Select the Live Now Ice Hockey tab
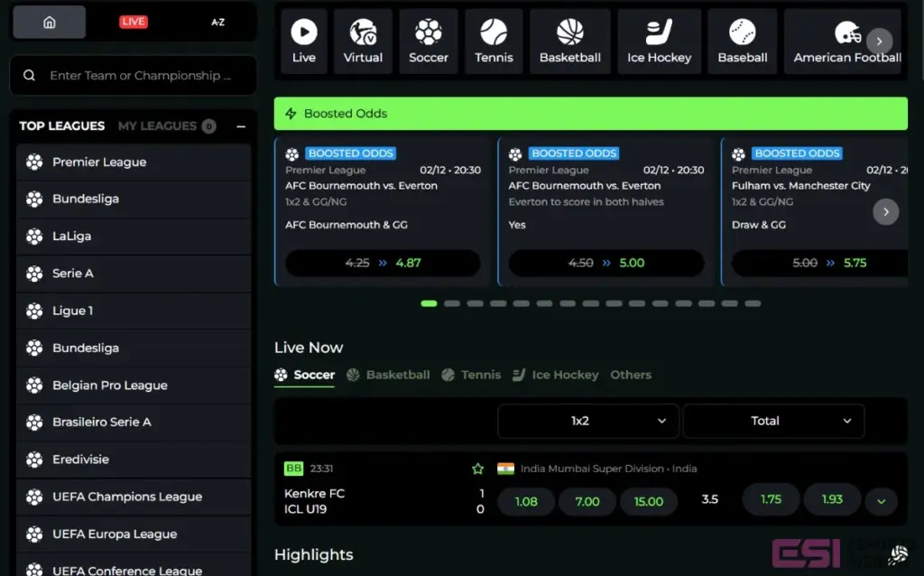 point(556,375)
